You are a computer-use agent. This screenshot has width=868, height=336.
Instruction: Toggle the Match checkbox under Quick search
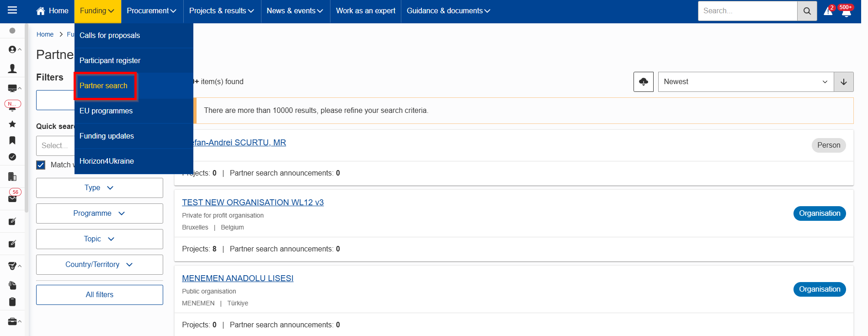point(41,165)
